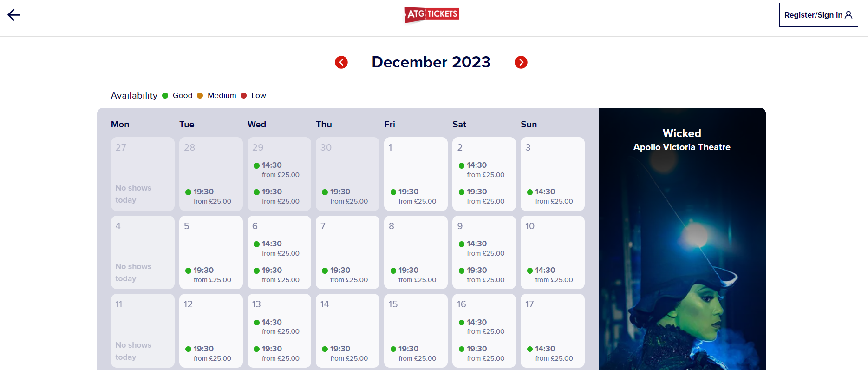Choose the 14:30 show on December 9
The image size is (868, 370).
pyautogui.click(x=476, y=244)
